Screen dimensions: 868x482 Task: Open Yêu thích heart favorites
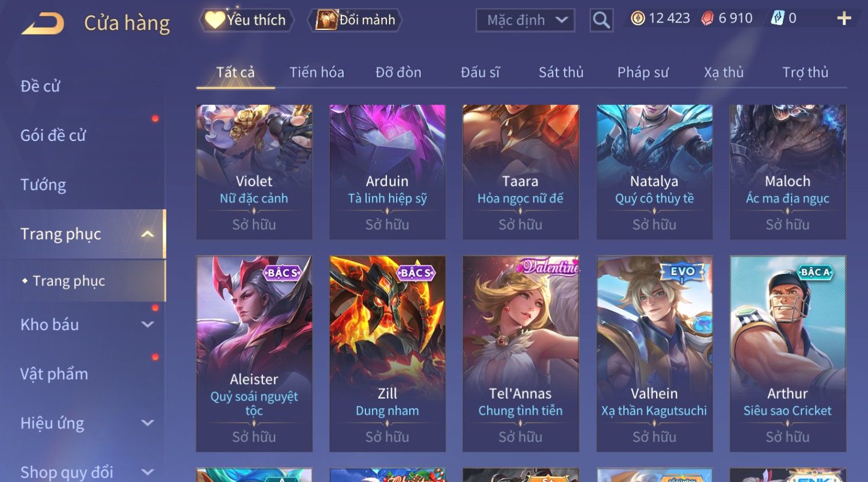point(246,20)
